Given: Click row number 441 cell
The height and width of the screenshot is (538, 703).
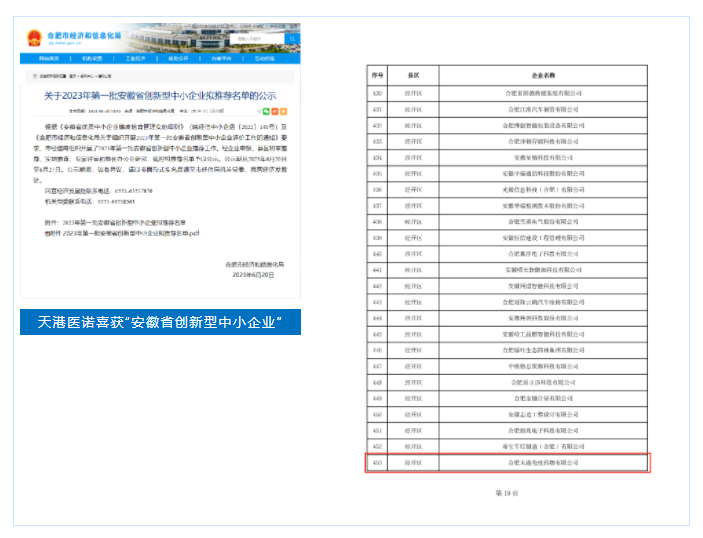Looking at the screenshot, I should pyautogui.click(x=377, y=270).
